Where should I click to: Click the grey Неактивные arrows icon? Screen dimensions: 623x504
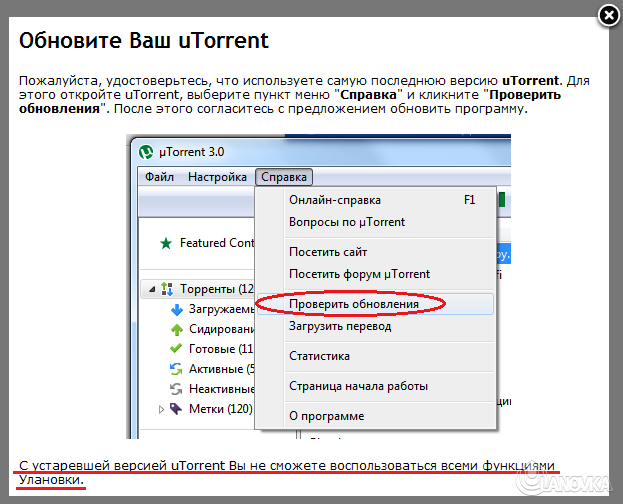(176, 389)
